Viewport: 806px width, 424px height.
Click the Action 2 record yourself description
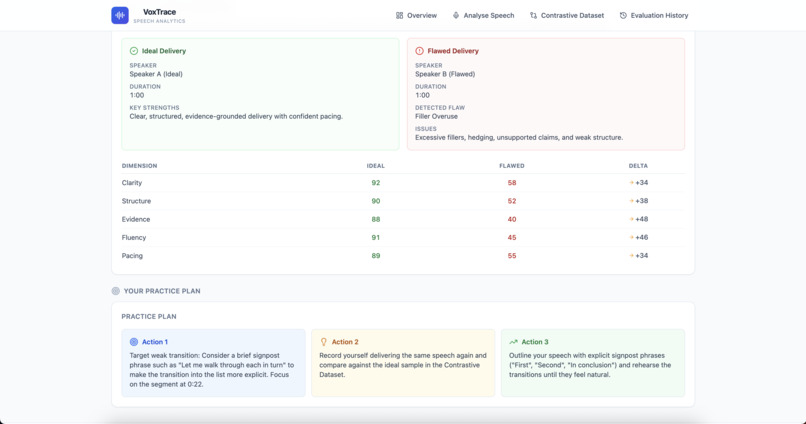pos(403,365)
